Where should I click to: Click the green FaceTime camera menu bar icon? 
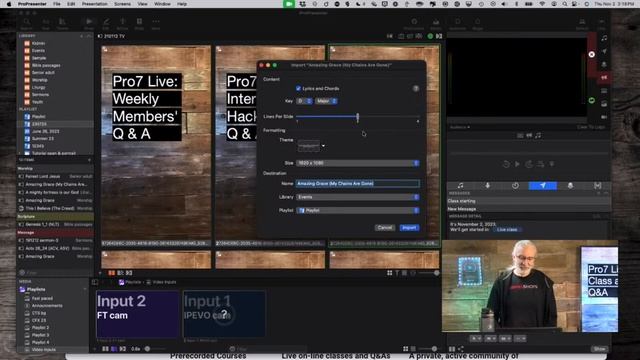[x=289, y=4]
